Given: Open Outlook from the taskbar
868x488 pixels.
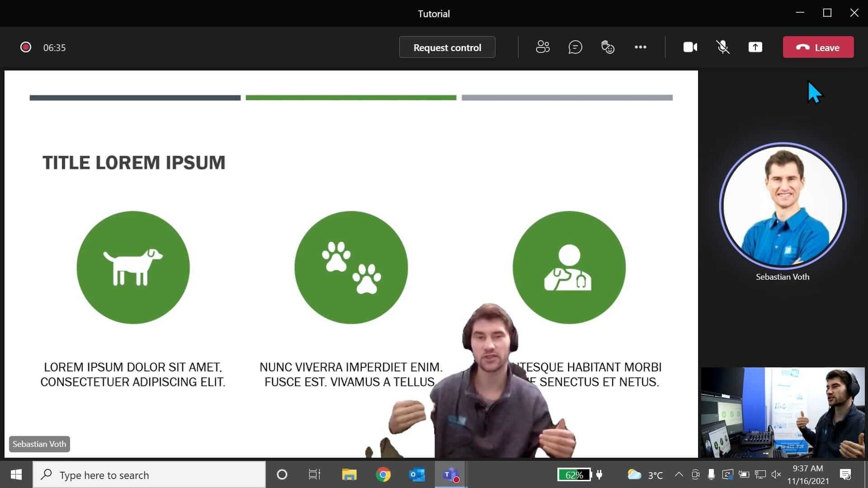Looking at the screenshot, I should (x=416, y=474).
